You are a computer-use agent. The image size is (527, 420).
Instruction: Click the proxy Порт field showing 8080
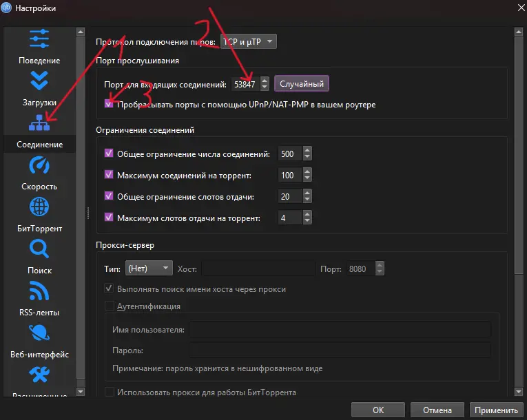click(x=360, y=269)
